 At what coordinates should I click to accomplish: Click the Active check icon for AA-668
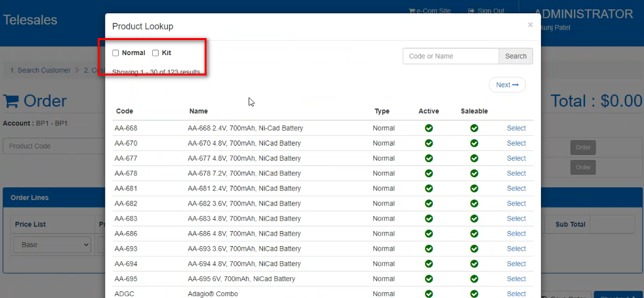[x=429, y=128]
